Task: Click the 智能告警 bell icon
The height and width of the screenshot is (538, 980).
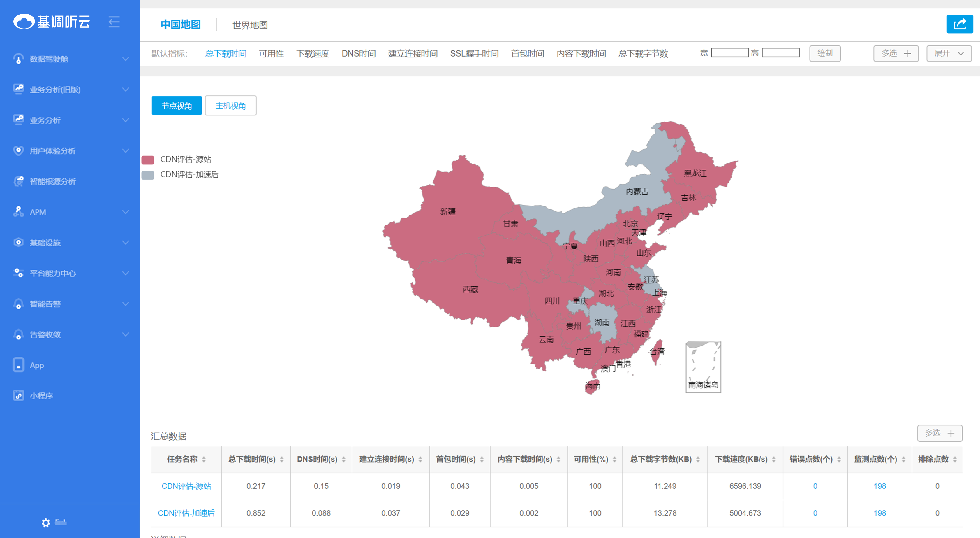Action: click(x=18, y=304)
